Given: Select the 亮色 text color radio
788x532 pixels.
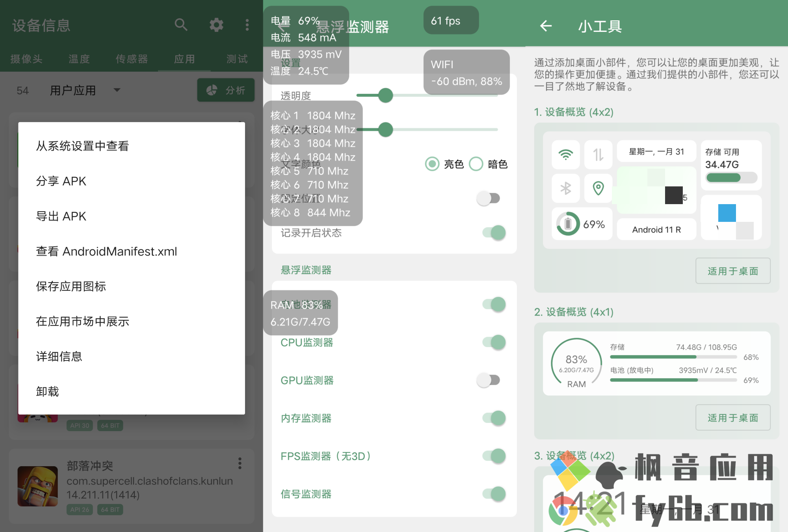Looking at the screenshot, I should click(432, 164).
